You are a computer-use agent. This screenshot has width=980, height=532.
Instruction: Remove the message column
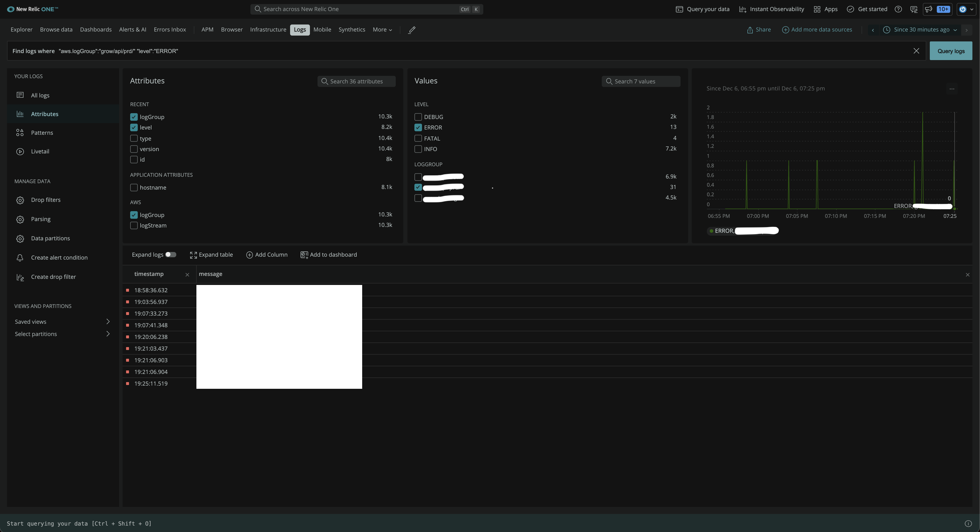coord(967,274)
